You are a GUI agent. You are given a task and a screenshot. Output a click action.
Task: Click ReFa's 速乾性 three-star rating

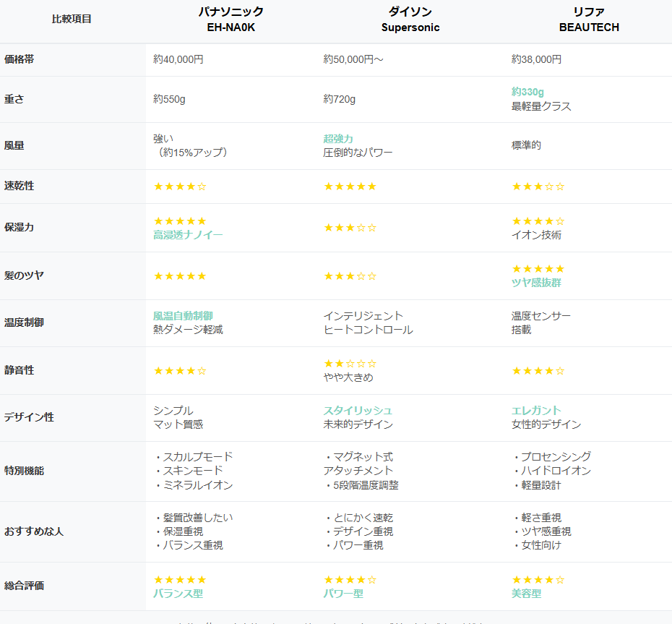click(x=538, y=187)
